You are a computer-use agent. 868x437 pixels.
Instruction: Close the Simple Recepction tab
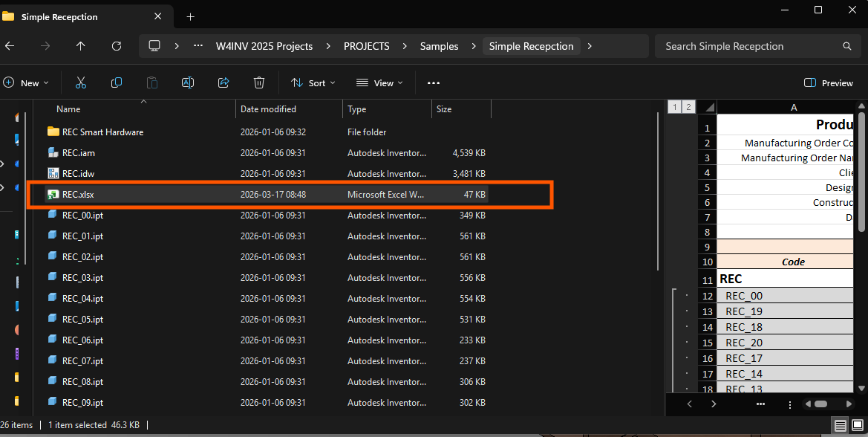pyautogui.click(x=157, y=16)
